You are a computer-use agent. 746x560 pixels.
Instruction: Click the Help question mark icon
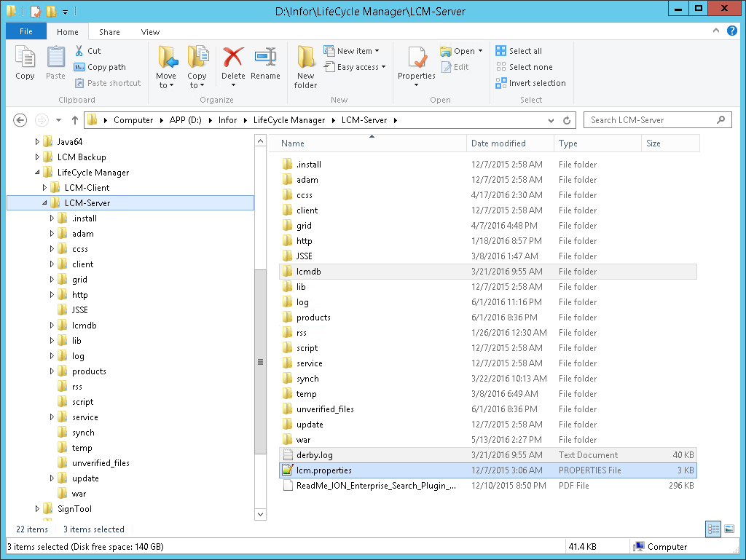click(x=731, y=31)
